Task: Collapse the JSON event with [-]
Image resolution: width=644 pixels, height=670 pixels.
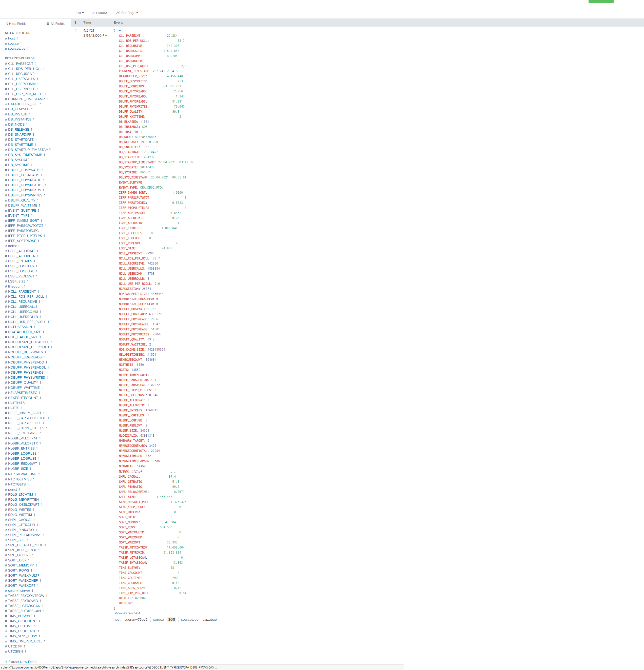Action: tap(120, 31)
